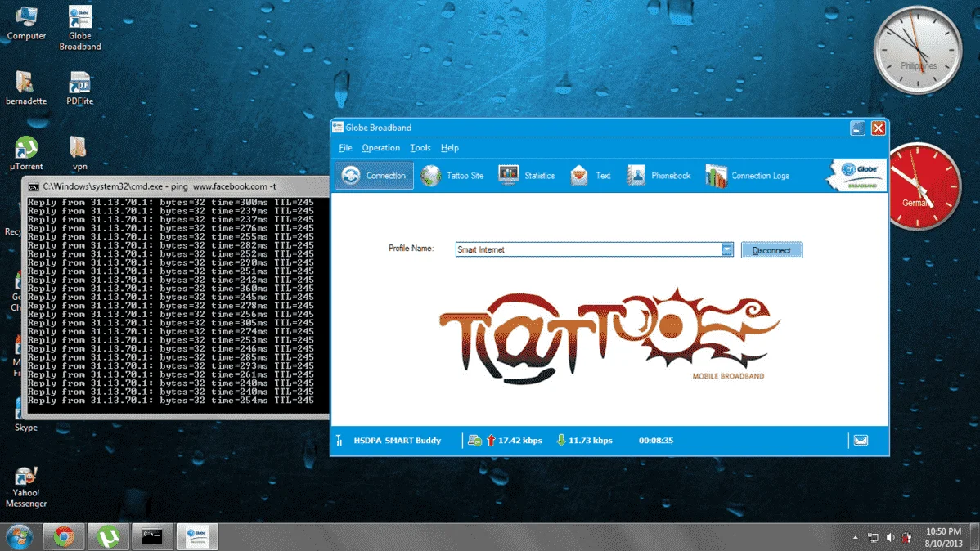Click the volume speaker icon in system tray
The width and height of the screenshot is (980, 551).
(890, 537)
